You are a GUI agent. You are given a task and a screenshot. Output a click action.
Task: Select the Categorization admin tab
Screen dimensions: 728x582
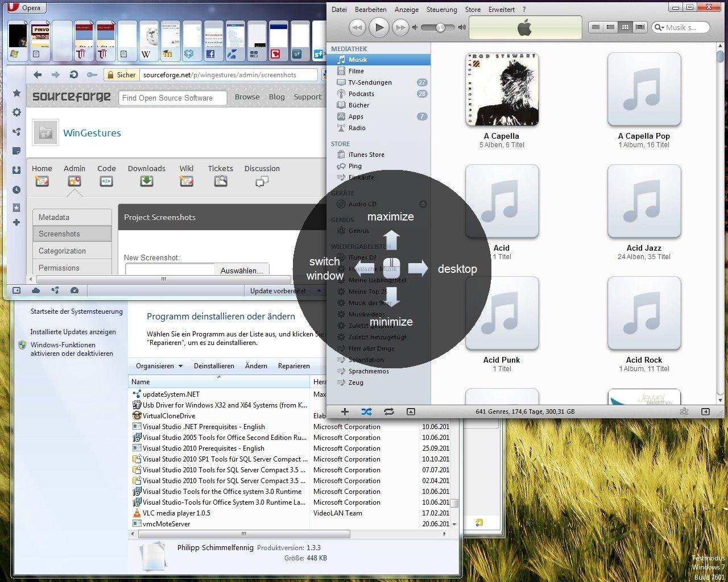tap(63, 251)
